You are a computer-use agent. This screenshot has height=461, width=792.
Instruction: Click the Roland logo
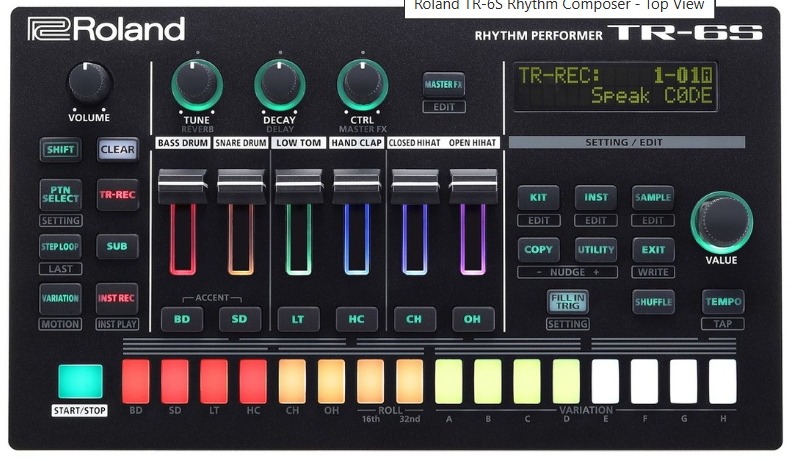[x=106, y=29]
